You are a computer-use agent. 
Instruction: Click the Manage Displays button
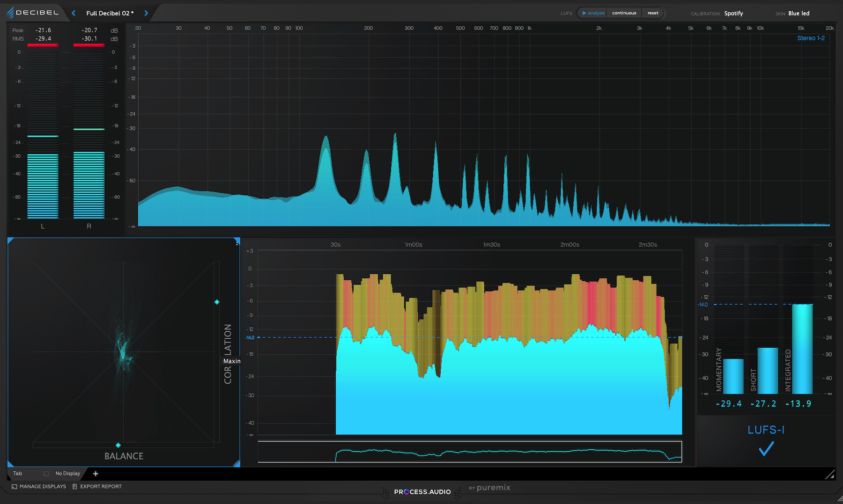click(39, 487)
